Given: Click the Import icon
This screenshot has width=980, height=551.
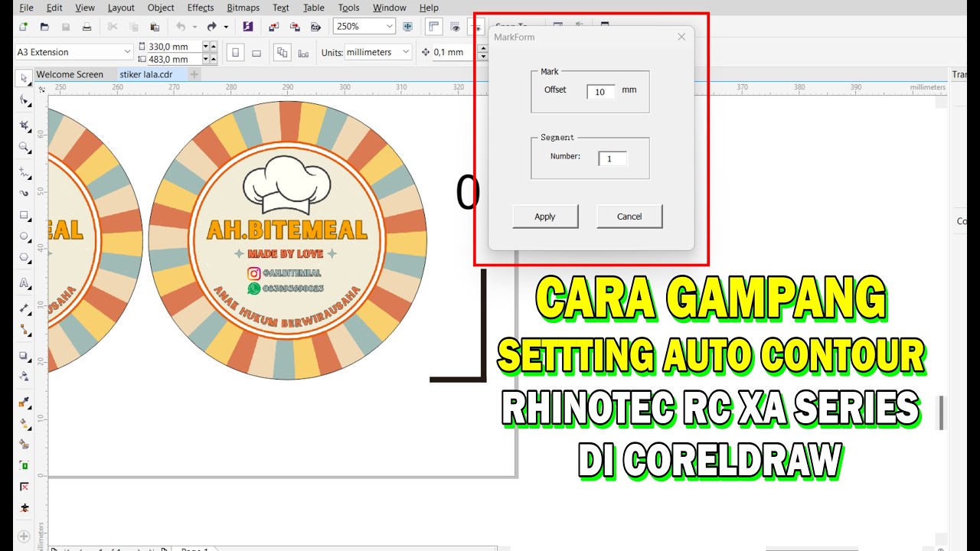Looking at the screenshot, I should (274, 27).
